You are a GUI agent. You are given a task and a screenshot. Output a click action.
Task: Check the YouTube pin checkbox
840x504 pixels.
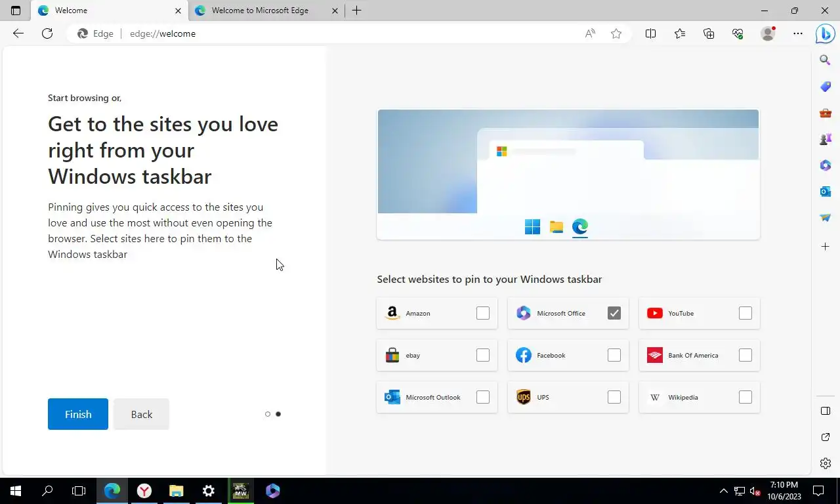(745, 313)
